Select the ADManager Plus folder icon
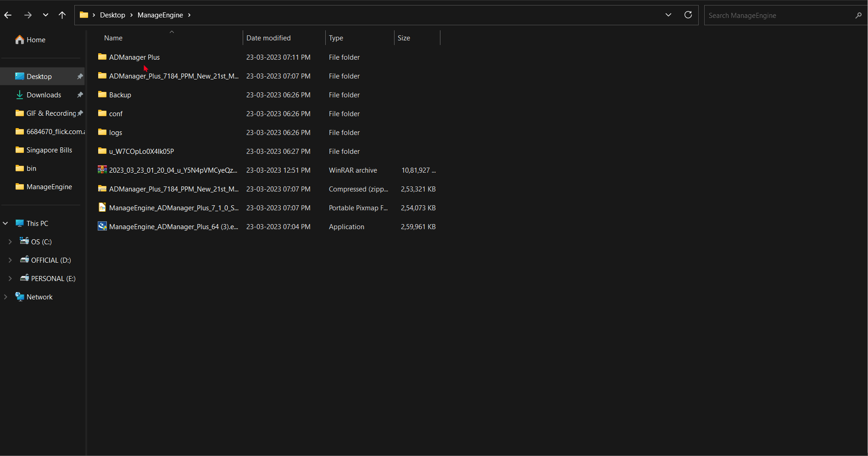This screenshot has width=868, height=456. (x=102, y=57)
